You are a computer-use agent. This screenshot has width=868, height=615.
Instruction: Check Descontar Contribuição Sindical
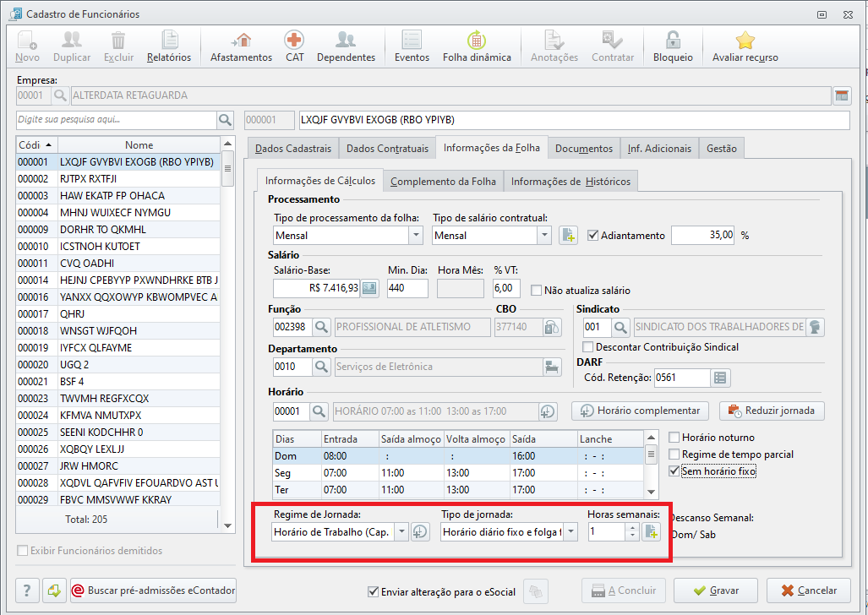pos(588,347)
